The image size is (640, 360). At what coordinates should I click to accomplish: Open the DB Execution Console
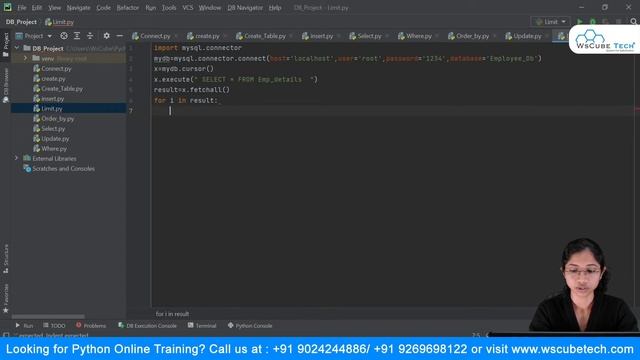[x=147, y=326]
